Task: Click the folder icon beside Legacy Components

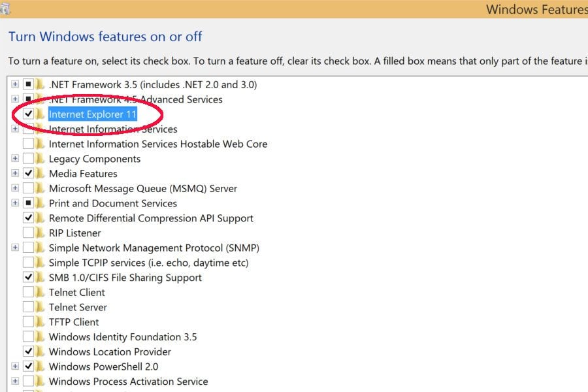Action: 40,159
